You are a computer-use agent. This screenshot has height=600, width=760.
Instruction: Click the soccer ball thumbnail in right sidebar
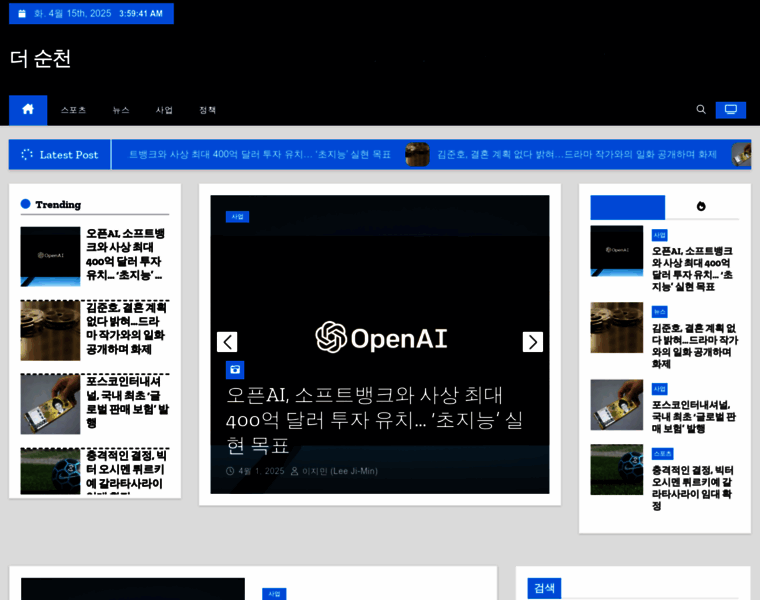pos(616,470)
